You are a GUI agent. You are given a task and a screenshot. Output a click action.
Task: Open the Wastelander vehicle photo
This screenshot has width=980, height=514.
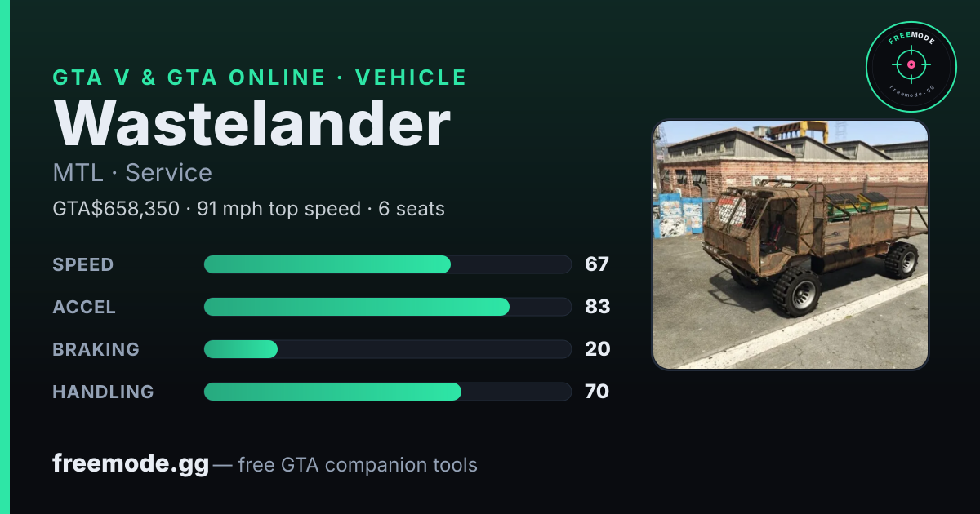(791, 245)
